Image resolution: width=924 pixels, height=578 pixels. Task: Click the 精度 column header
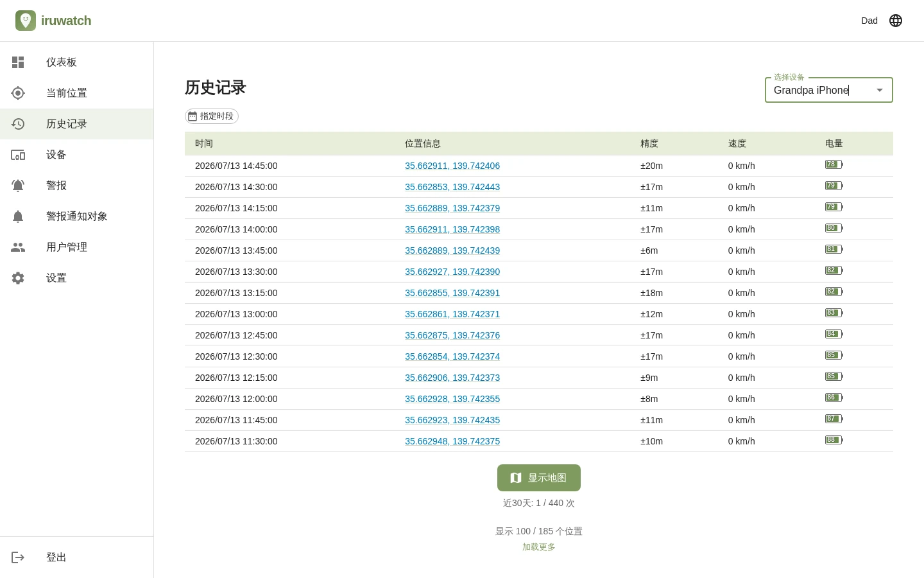point(649,144)
